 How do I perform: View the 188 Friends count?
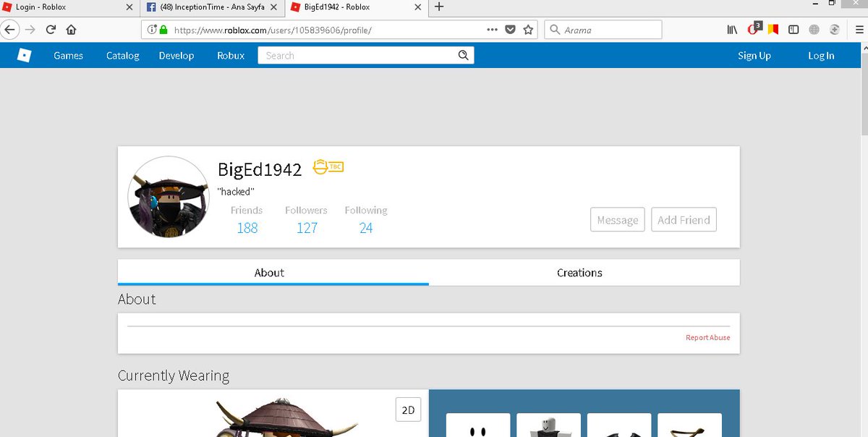pyautogui.click(x=247, y=228)
